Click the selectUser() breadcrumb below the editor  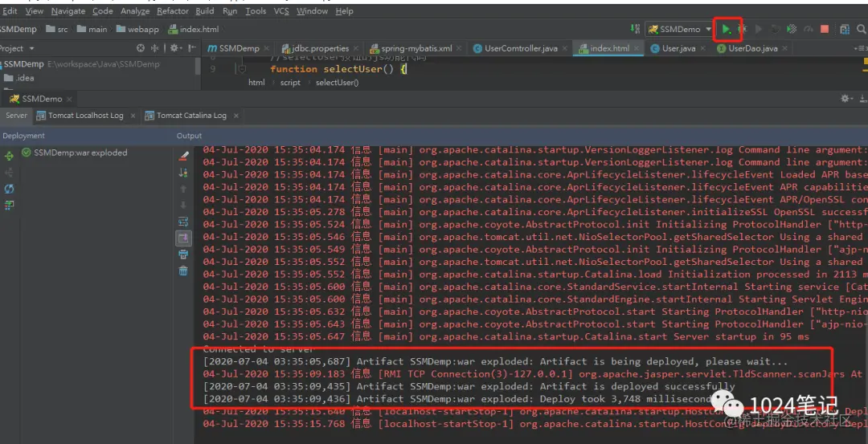coord(337,83)
